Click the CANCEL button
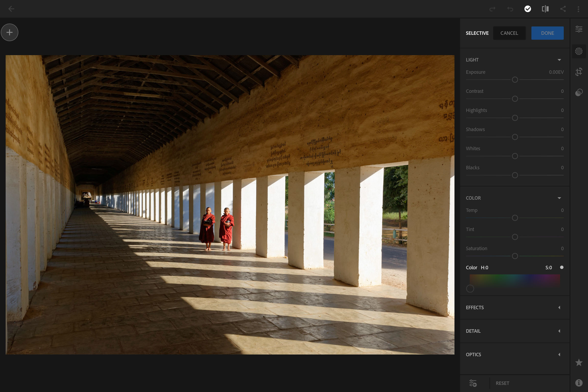The width and height of the screenshot is (588, 392). (x=509, y=33)
